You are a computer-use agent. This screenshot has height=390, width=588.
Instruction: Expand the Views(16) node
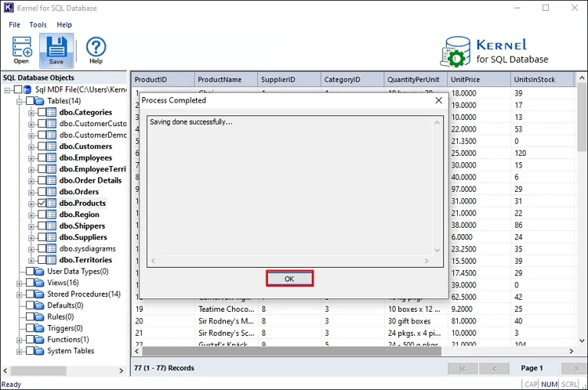pos(19,283)
